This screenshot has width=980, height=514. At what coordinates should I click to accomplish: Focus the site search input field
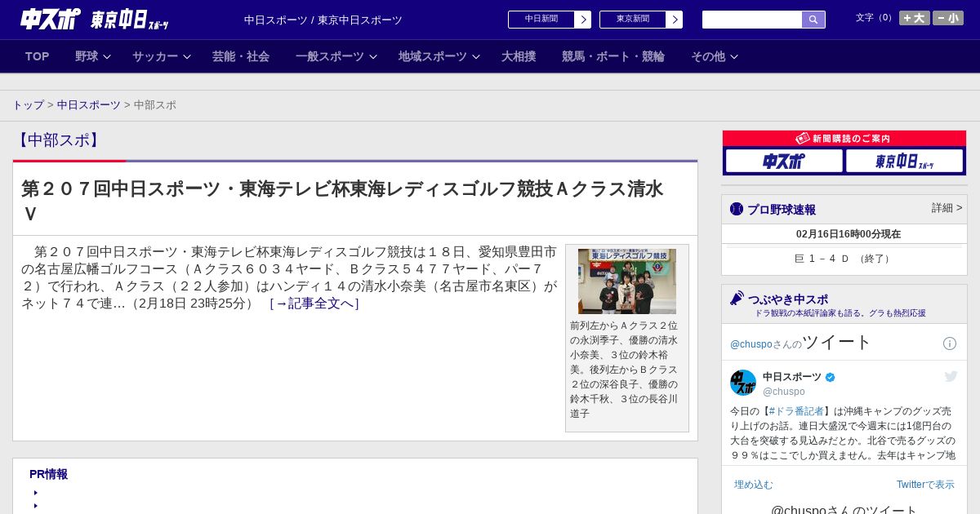click(x=752, y=20)
